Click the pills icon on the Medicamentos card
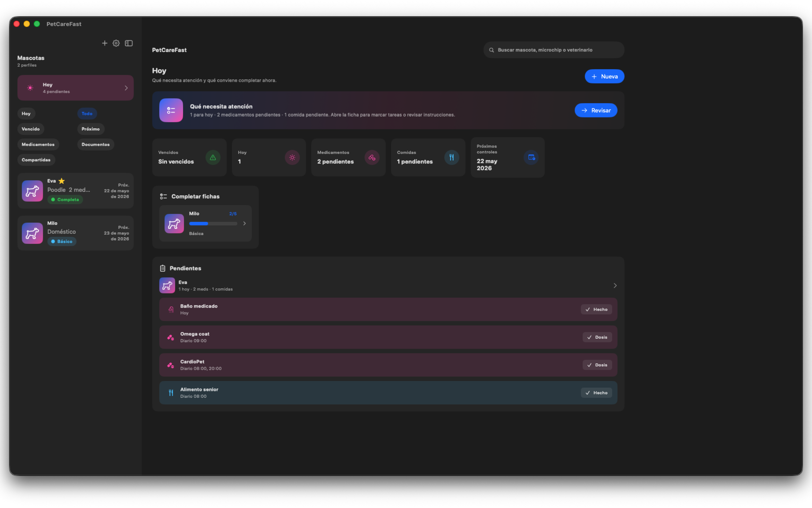Image resolution: width=812 pixels, height=508 pixels. point(372,157)
